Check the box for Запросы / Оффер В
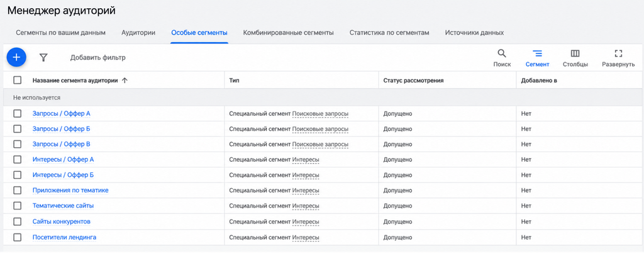Viewport: 644px width, 253px height. coord(17,144)
